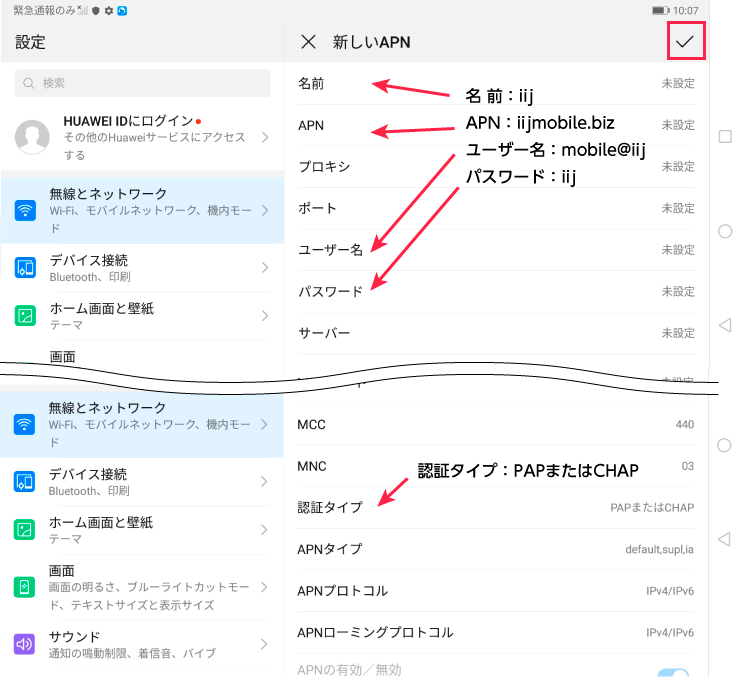Click the 緊急通報のみ status text
Image resolution: width=740 pixels, height=677 pixels.
[44, 10]
